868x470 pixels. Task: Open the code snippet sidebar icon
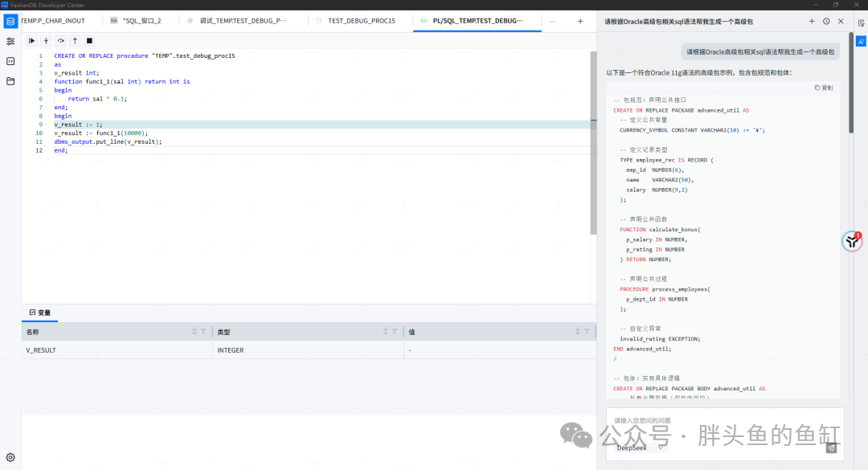(x=10, y=61)
